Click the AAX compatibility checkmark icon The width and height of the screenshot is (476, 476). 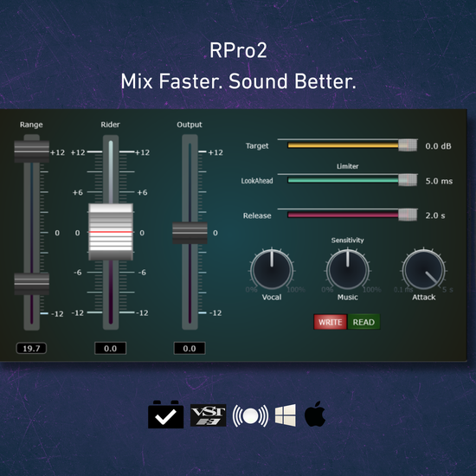[x=166, y=415]
